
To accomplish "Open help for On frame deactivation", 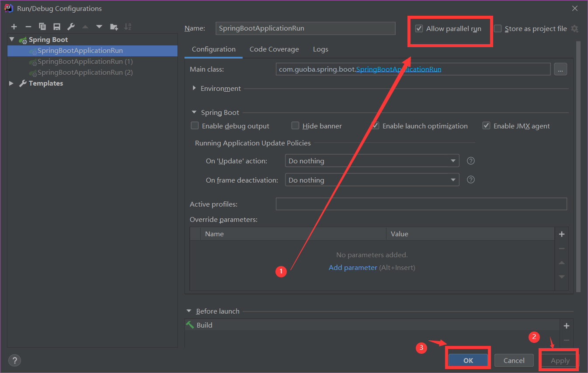I will pyautogui.click(x=471, y=180).
